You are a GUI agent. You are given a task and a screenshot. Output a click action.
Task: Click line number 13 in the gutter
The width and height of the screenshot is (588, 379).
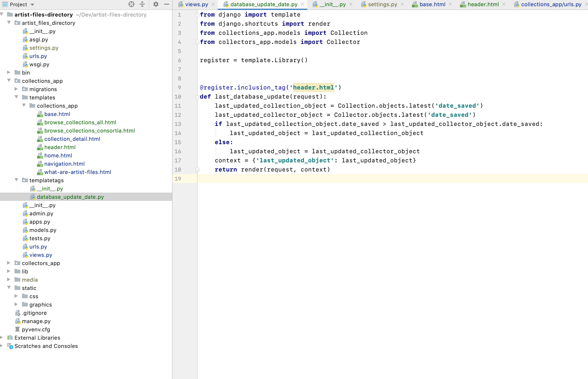pyautogui.click(x=178, y=124)
